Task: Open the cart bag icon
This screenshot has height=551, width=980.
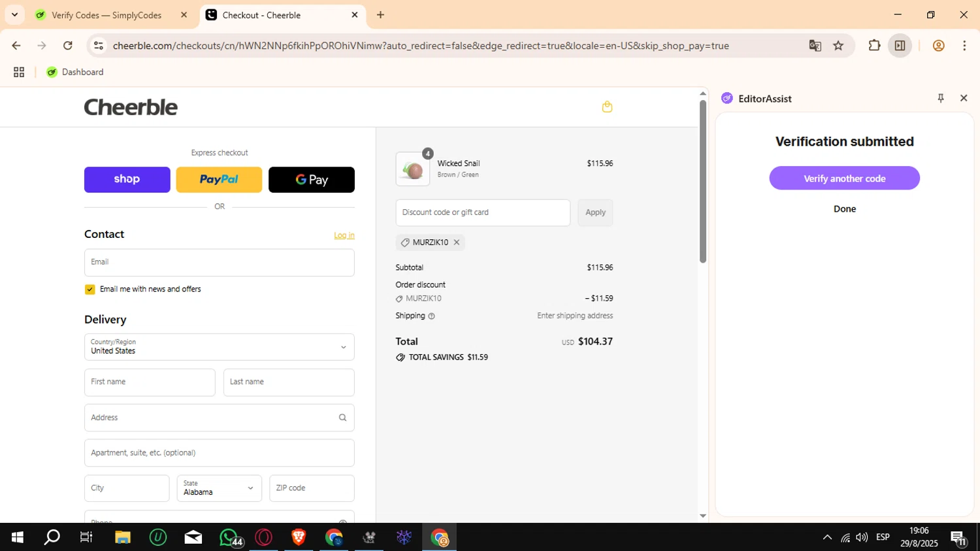Action: click(x=607, y=107)
